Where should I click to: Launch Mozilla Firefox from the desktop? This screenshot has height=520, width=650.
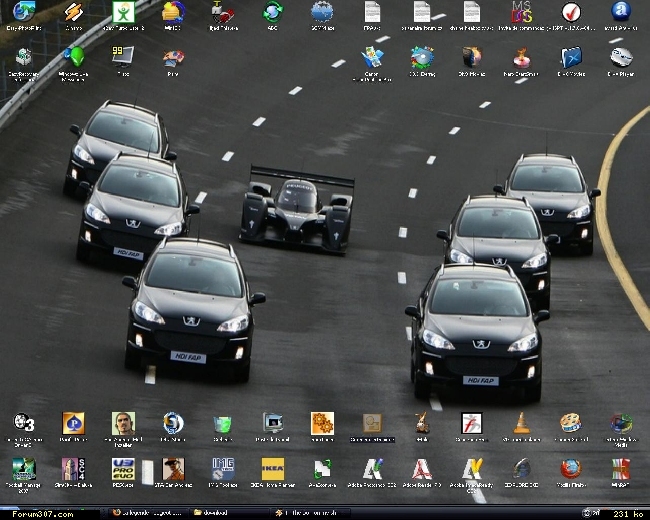click(571, 469)
